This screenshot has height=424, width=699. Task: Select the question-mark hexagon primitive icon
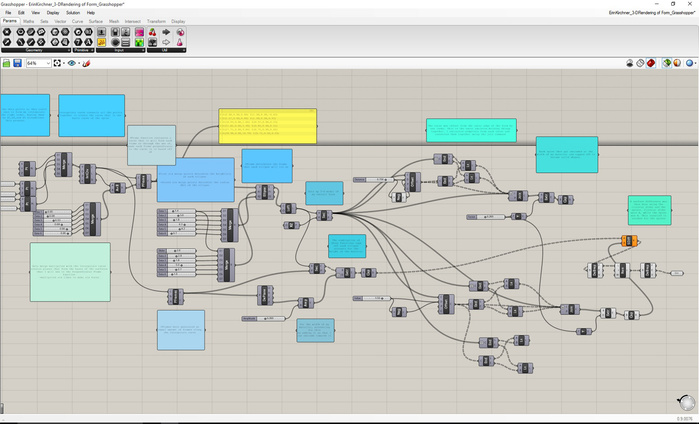[x=78, y=42]
